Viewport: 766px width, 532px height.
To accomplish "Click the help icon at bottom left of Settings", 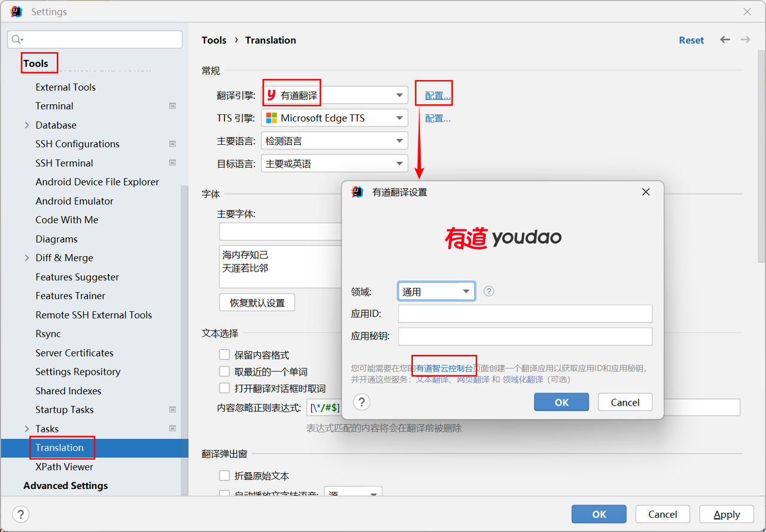I will point(21,514).
